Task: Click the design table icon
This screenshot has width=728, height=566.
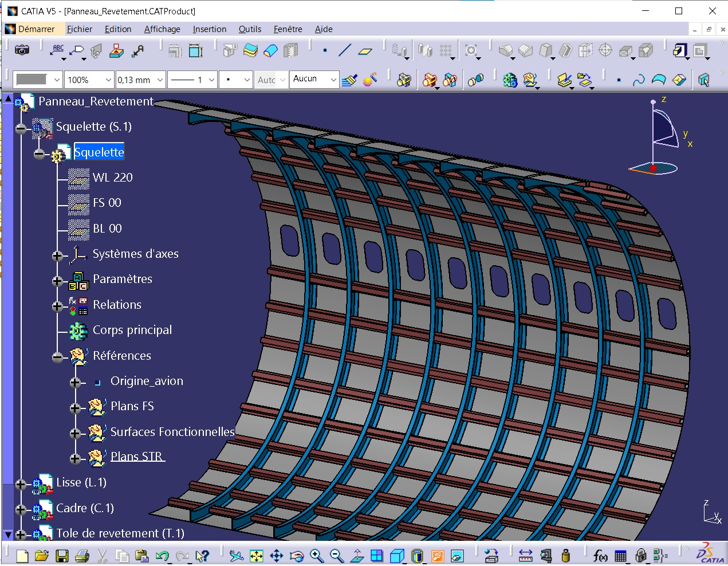Action: coord(620,555)
